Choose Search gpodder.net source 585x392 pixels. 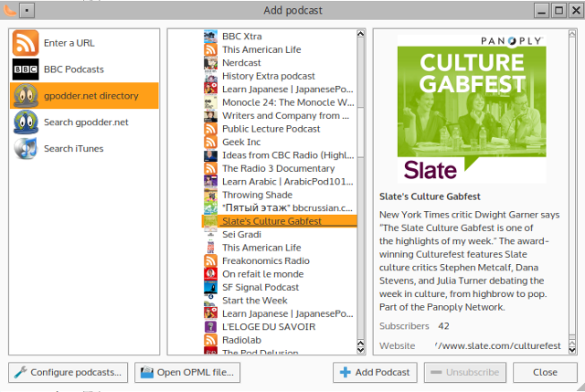84,122
